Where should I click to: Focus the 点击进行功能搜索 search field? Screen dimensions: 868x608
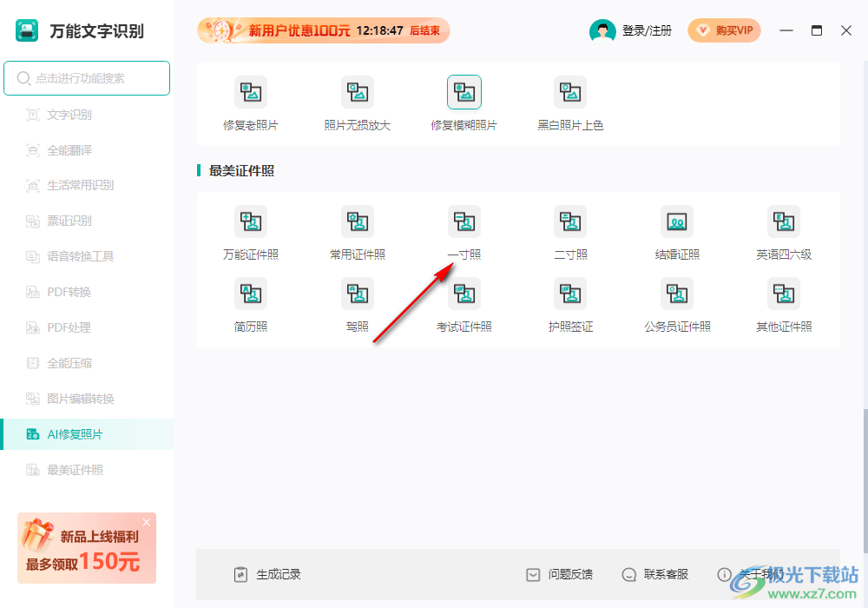tap(87, 78)
